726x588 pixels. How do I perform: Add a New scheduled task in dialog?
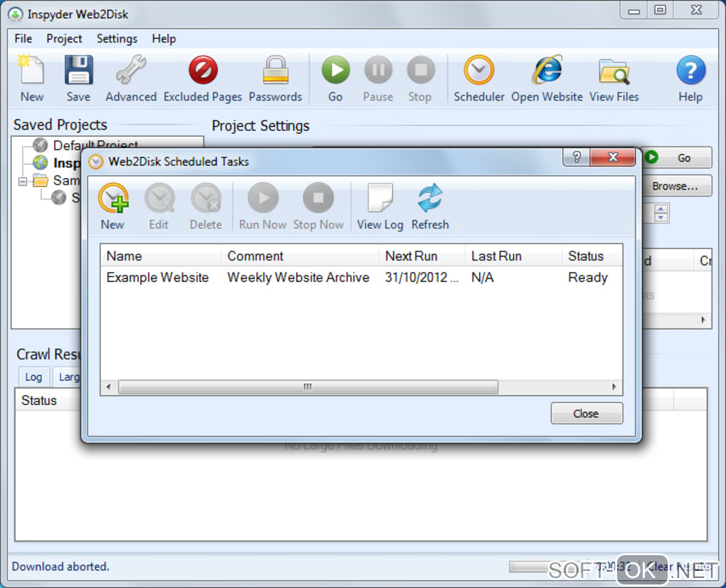coord(112,206)
